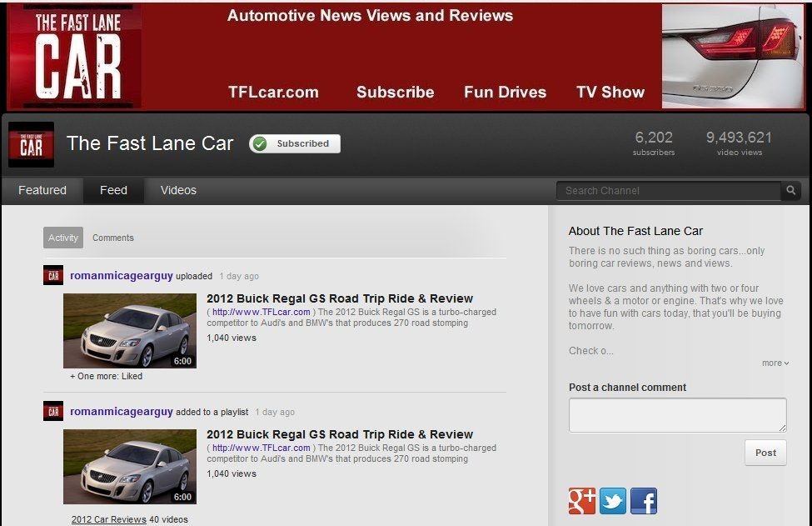Click the car taillight banner image
This screenshot has height=526, width=812.
pos(733,56)
